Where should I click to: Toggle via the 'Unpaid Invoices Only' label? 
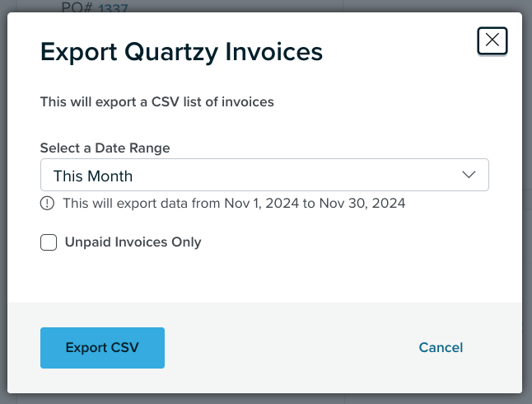pyautogui.click(x=133, y=242)
